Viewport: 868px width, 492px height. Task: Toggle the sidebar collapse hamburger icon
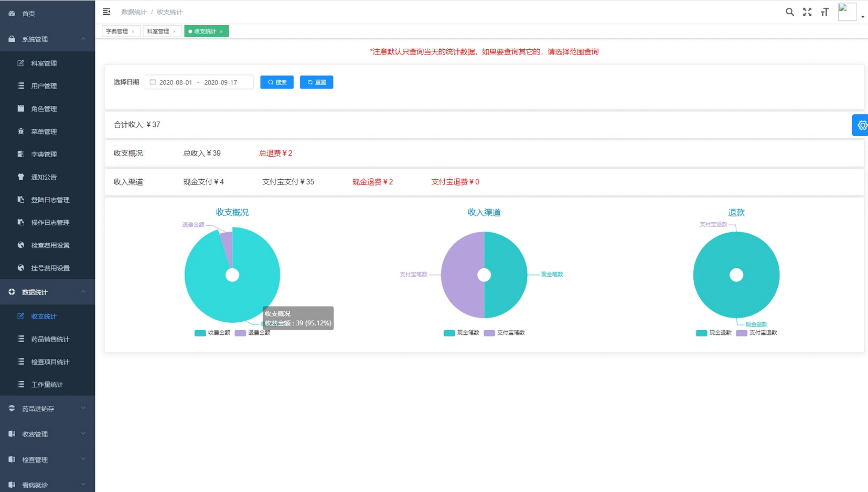click(x=106, y=12)
